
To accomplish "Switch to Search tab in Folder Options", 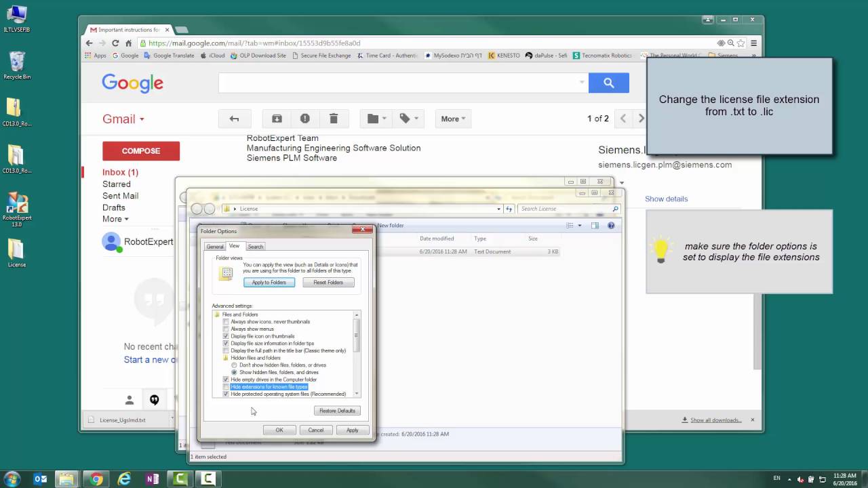I will coord(256,247).
